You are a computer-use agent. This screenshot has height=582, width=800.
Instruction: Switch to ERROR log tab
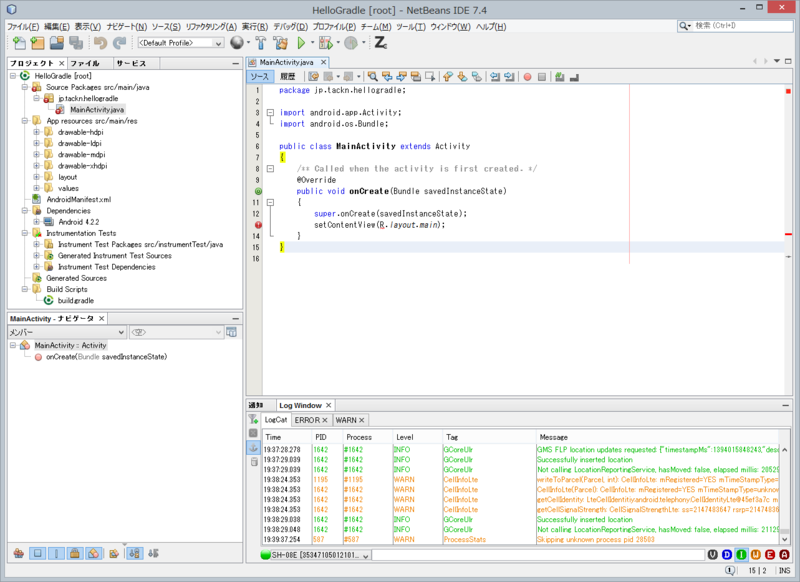coord(311,420)
